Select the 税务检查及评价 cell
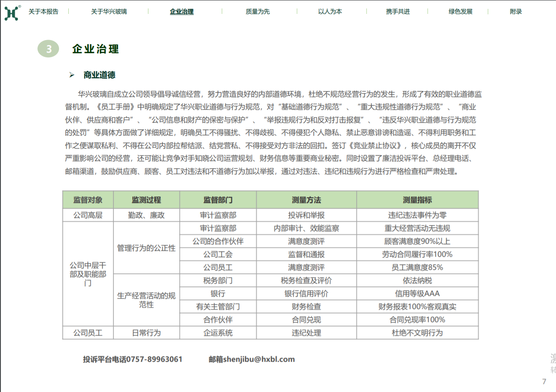This screenshot has width=556, height=392. pos(306,280)
